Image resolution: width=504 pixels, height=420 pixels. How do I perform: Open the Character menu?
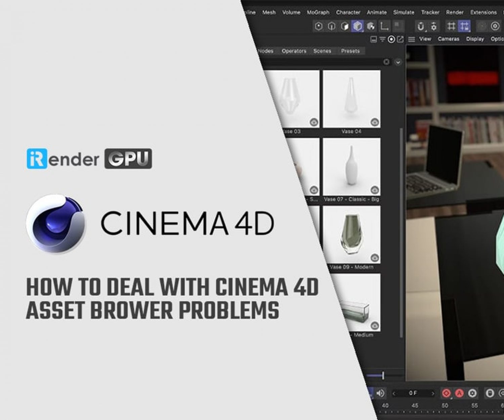pos(348,12)
